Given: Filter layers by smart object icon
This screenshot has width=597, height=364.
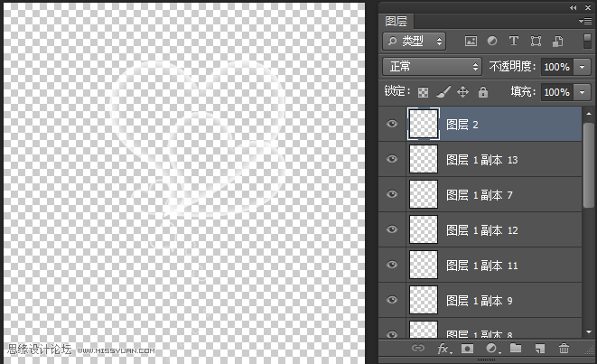Looking at the screenshot, I should coord(558,42).
